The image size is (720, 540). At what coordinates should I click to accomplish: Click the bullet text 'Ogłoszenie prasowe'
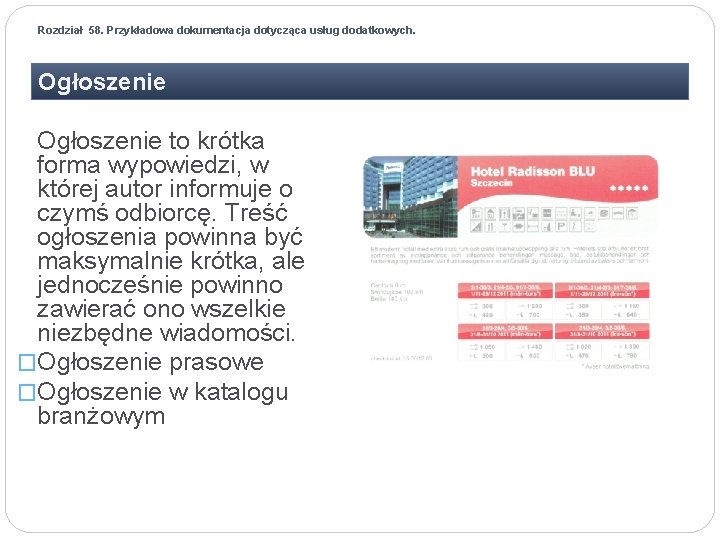150,362
